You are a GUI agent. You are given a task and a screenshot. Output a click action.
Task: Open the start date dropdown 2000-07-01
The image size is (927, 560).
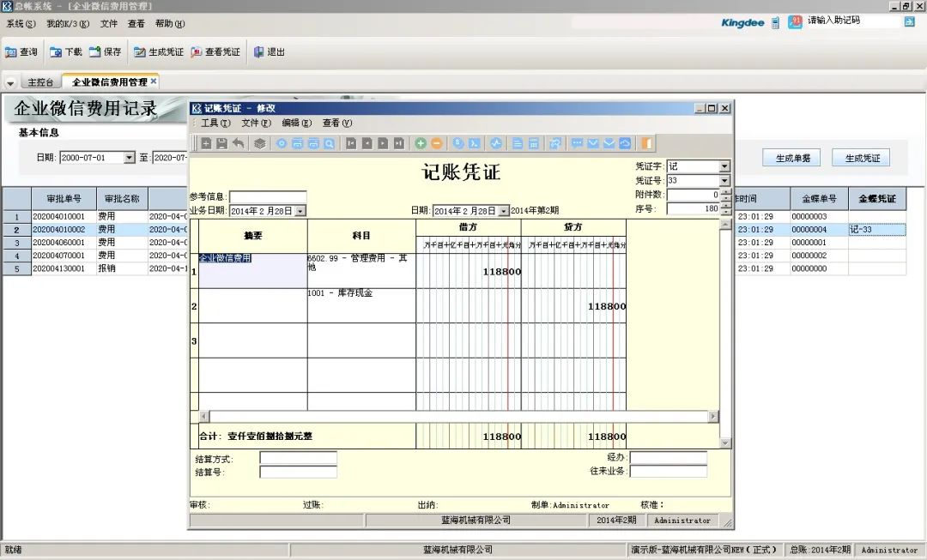[130, 158]
